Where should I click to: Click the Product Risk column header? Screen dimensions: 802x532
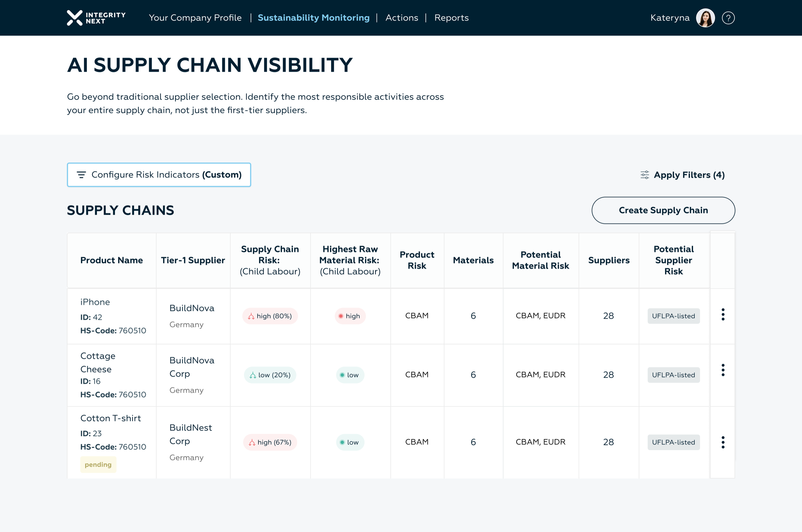click(x=417, y=260)
